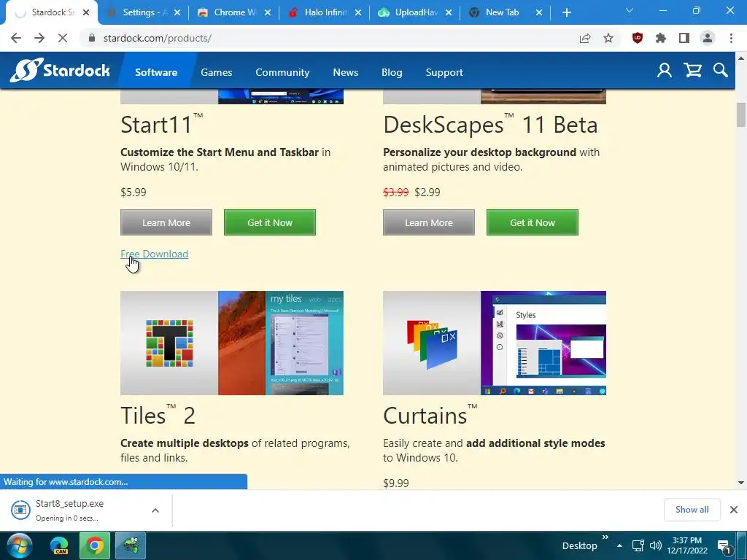Click the browser forward arrow

pyautogui.click(x=39, y=38)
